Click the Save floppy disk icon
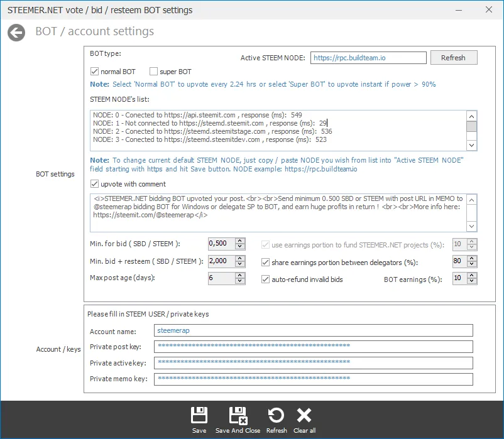Screen dimensions: 504x439 click(x=199, y=415)
